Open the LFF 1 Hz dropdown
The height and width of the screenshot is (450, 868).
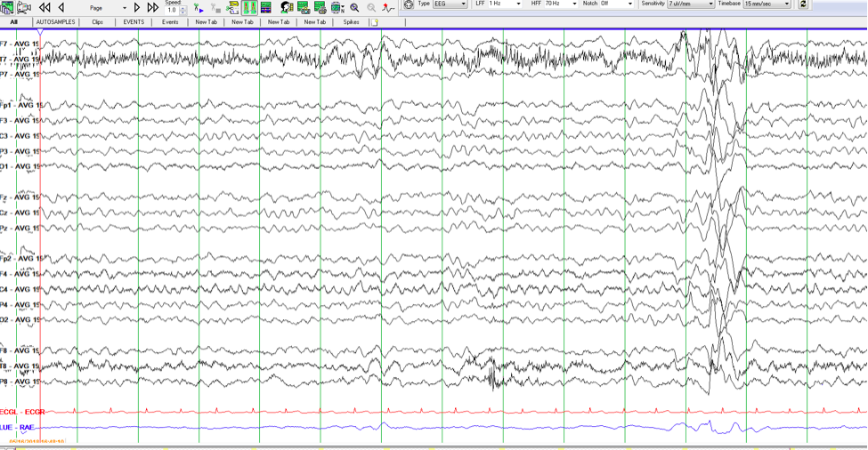tap(518, 4)
